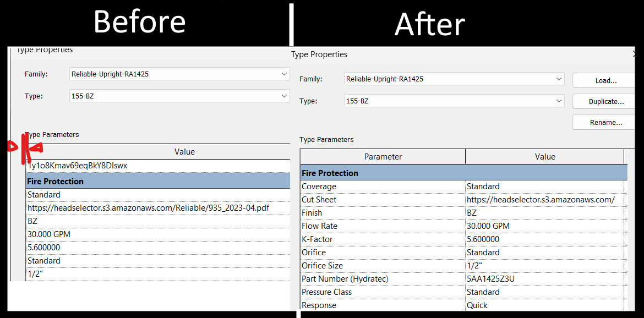Select the Cut Sheet URL value in After table

click(x=541, y=200)
